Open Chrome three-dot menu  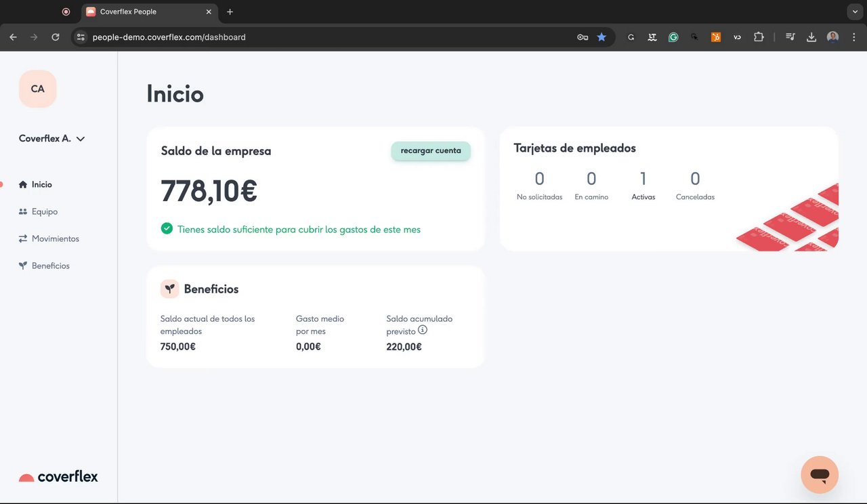(x=853, y=37)
